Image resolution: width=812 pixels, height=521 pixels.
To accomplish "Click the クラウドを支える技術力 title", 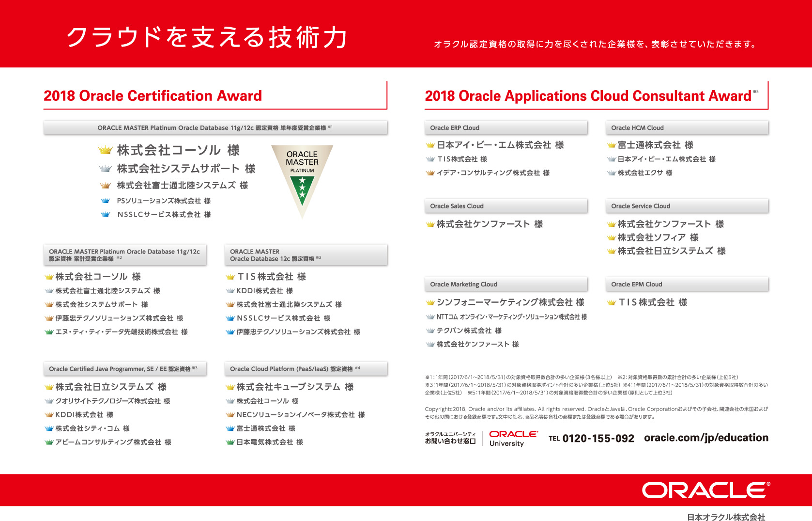I will [207, 37].
